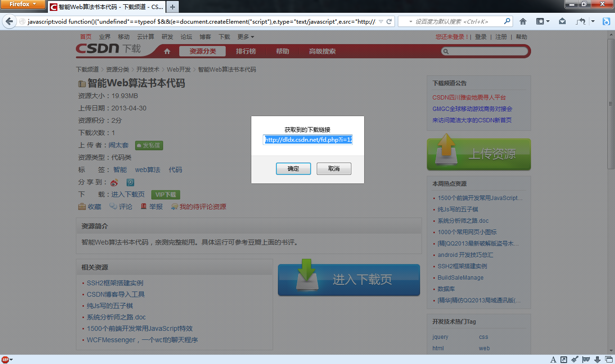Click the web算法 tag link
Image resolution: width=615 pixels, height=364 pixels.
[147, 170]
